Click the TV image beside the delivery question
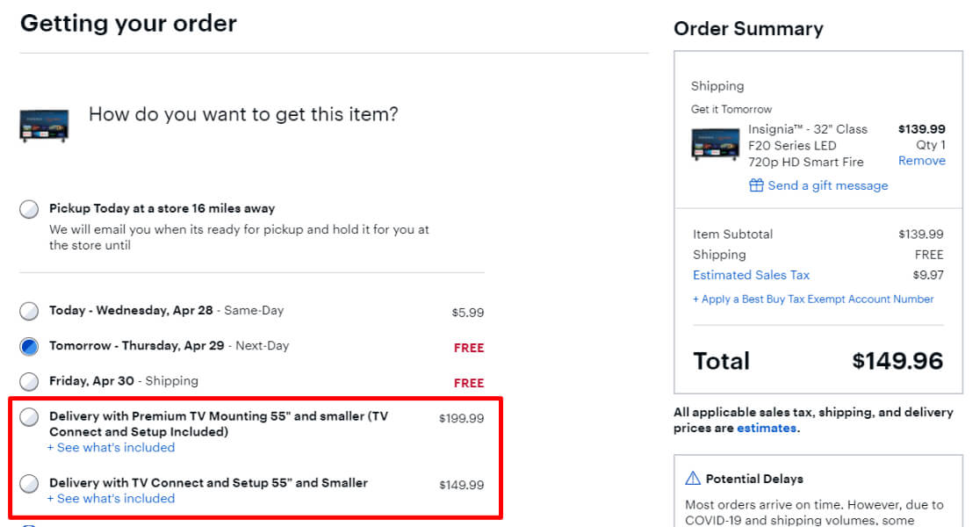980x527 pixels. coord(44,126)
